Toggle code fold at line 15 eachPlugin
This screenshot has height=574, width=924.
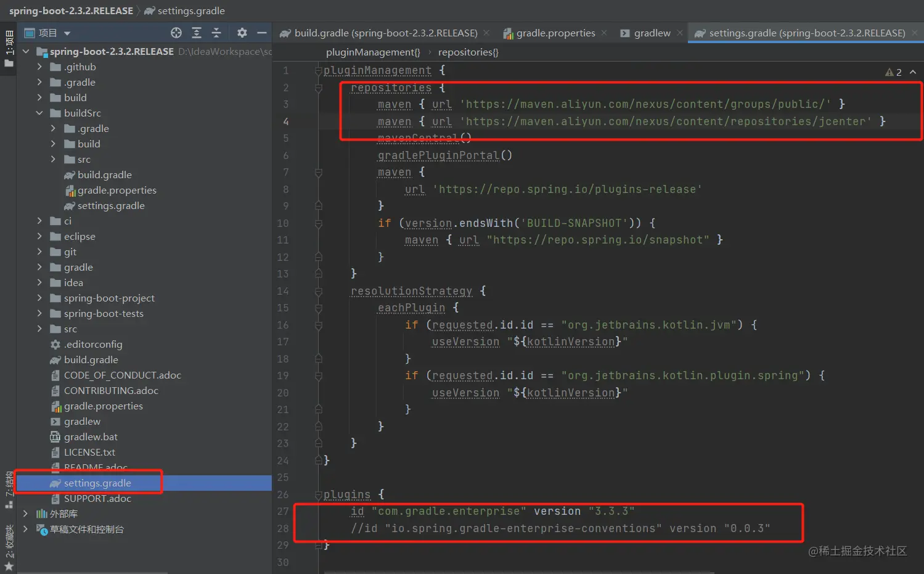(319, 308)
